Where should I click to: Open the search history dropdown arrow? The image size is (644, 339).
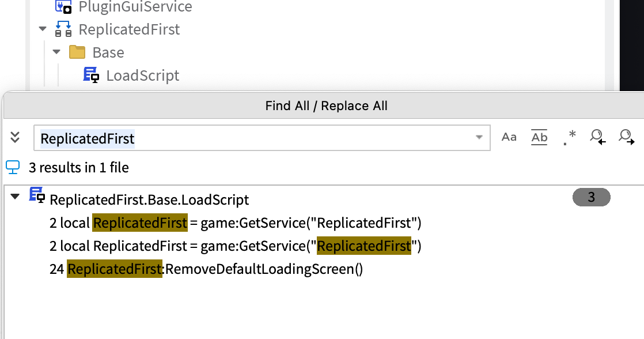coord(479,138)
